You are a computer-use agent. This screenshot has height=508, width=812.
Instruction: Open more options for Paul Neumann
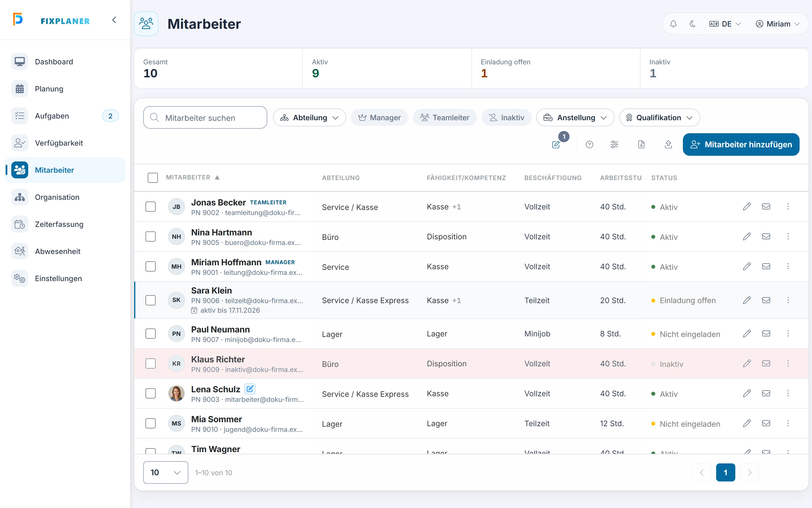[x=788, y=334]
